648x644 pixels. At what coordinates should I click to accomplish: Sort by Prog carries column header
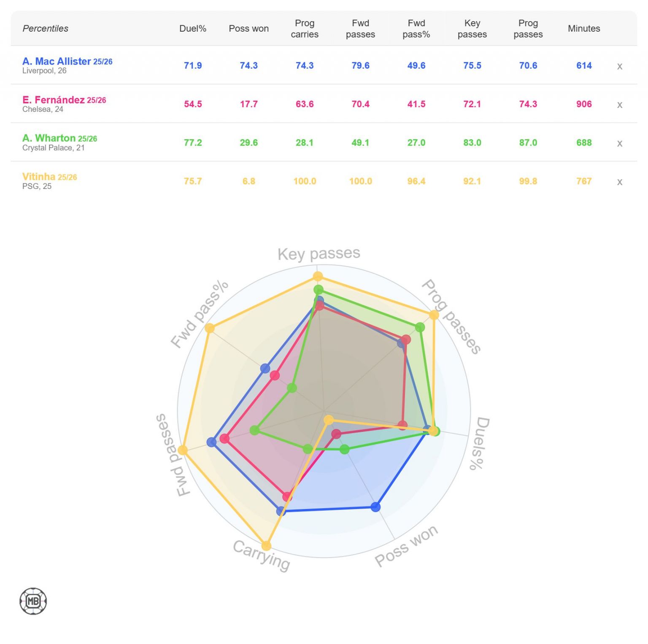pos(305,29)
